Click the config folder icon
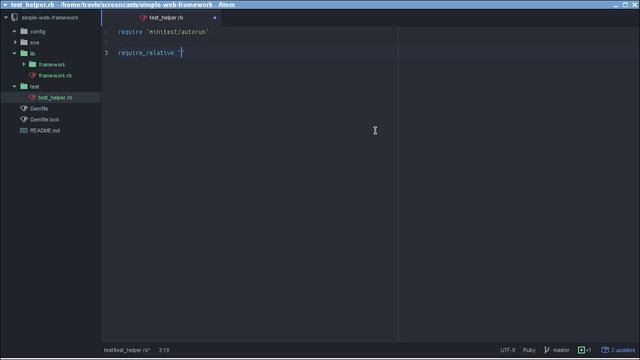Image resolution: width=640 pixels, height=360 pixels. [x=24, y=31]
